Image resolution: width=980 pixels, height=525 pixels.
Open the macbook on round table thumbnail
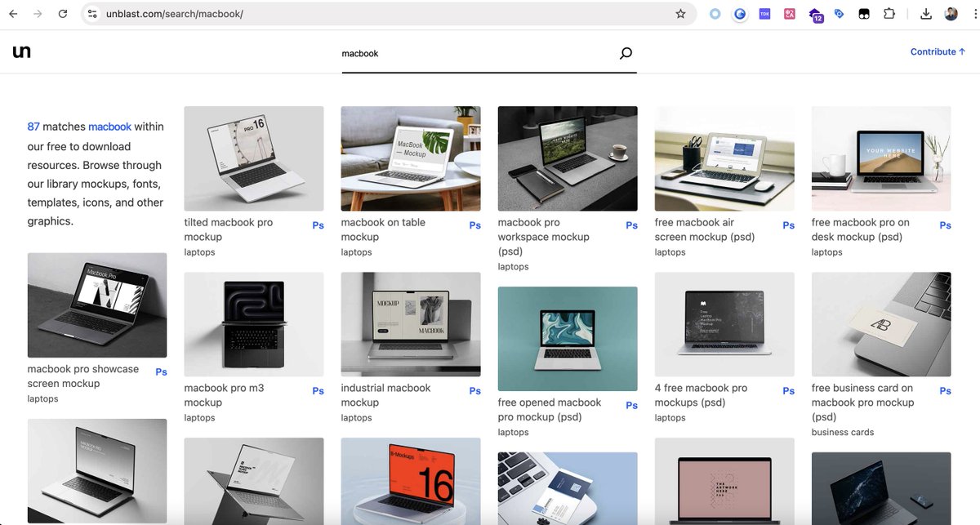click(x=411, y=158)
